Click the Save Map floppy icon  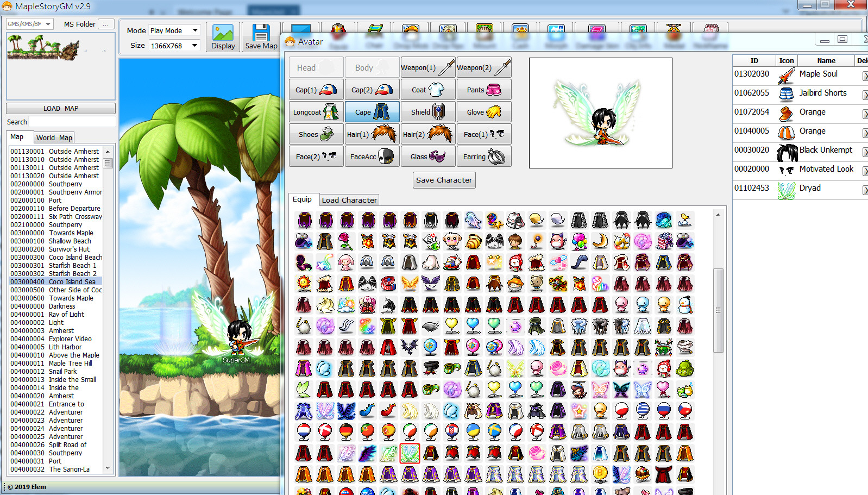(x=261, y=33)
